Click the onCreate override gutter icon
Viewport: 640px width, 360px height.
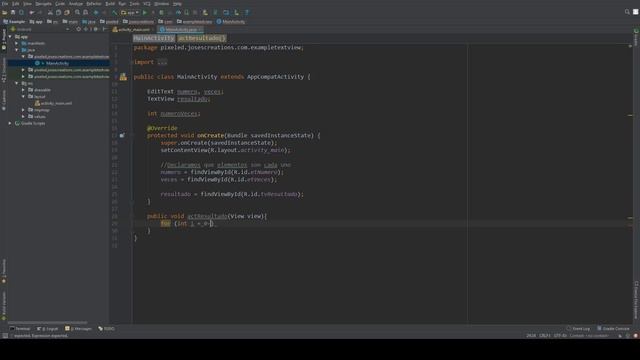(x=122, y=135)
